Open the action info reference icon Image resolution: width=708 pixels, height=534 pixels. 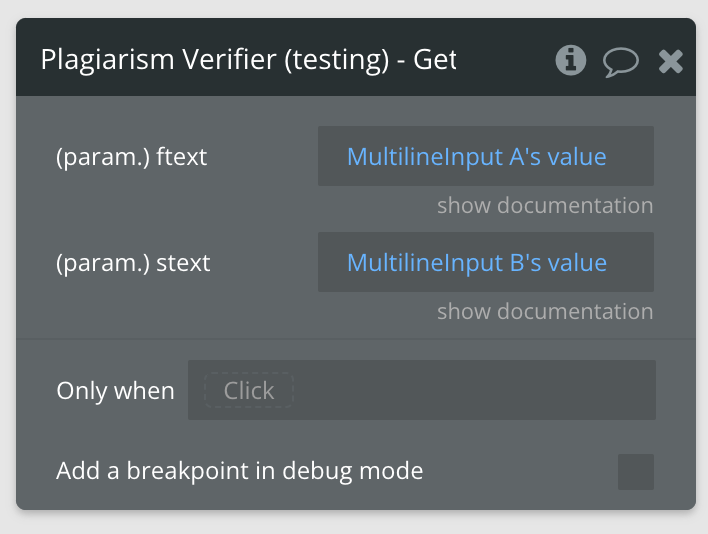pyautogui.click(x=571, y=60)
